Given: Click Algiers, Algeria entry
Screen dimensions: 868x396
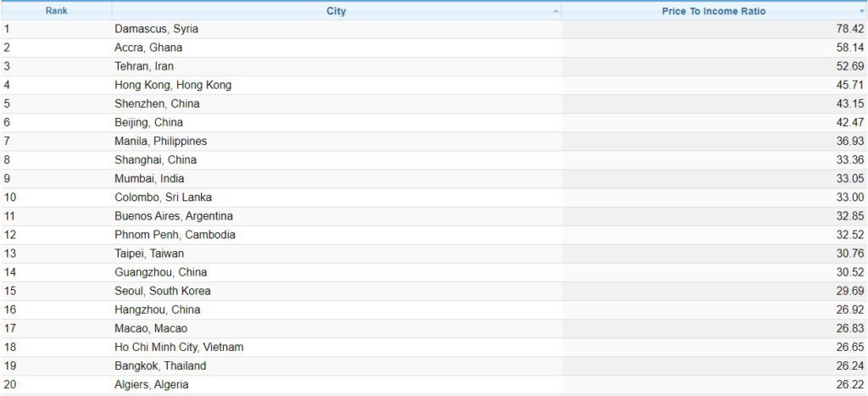Looking at the screenshot, I should pyautogui.click(x=151, y=384).
